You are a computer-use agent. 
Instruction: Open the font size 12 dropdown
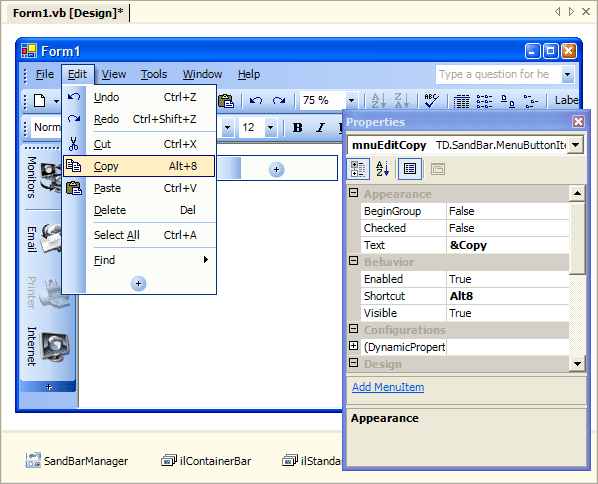pos(270,127)
